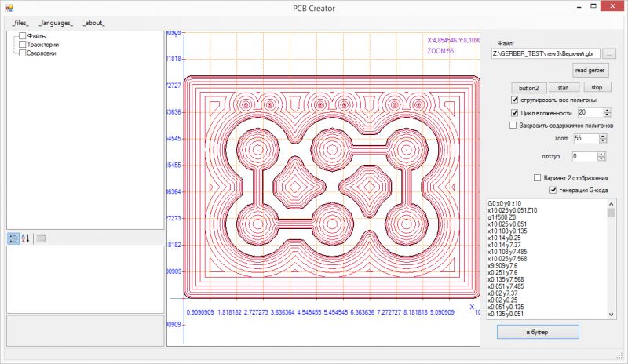The height and width of the screenshot is (364, 628).
Task: Click the Сверловки tree item label
Action: [x=42, y=53]
